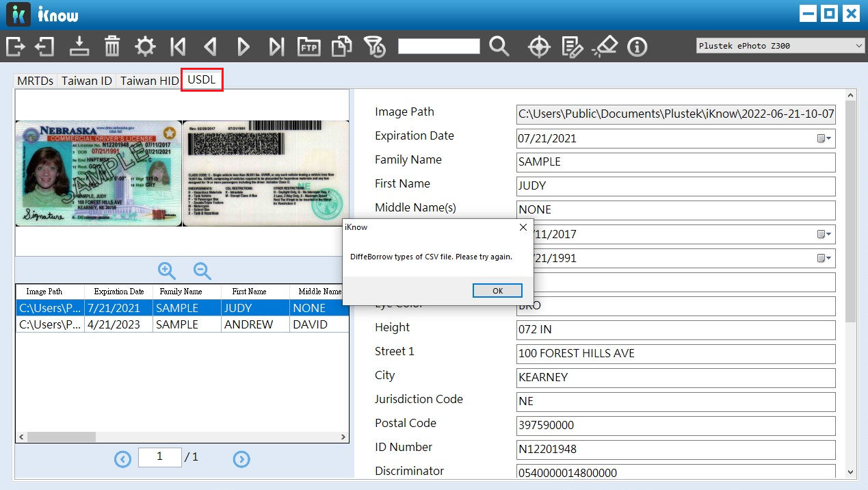
Task: Click the toolbar search text field
Action: pos(438,47)
